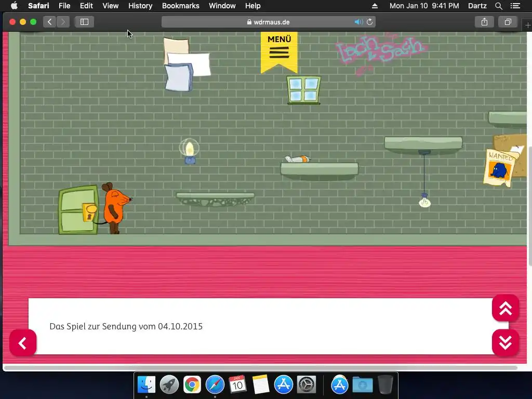The height and width of the screenshot is (399, 532).
Task: Collapse text box with double down chevron
Action: [x=505, y=343]
